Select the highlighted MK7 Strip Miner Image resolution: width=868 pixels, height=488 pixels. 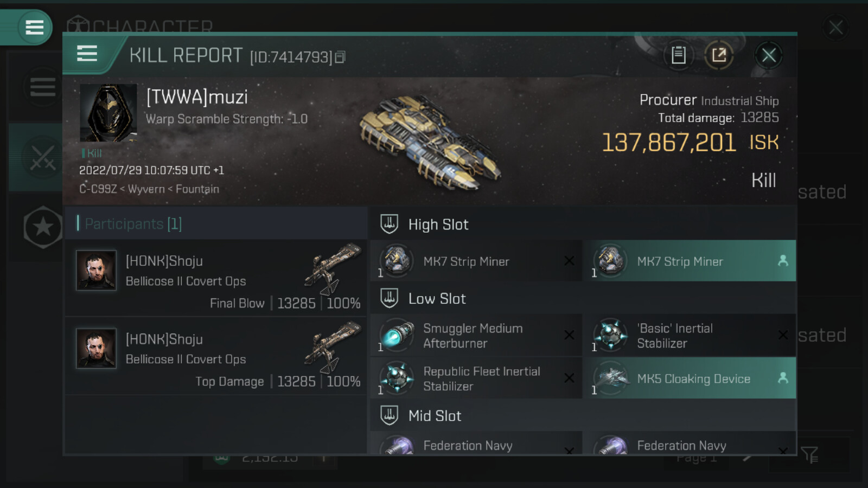tap(689, 261)
